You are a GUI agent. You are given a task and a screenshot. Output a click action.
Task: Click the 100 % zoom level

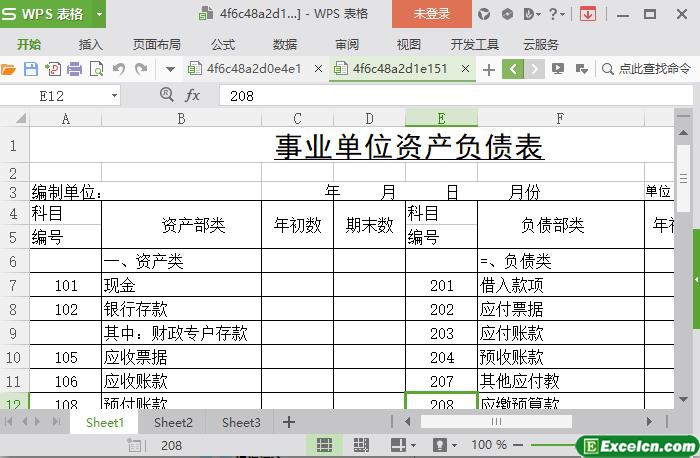(x=488, y=445)
